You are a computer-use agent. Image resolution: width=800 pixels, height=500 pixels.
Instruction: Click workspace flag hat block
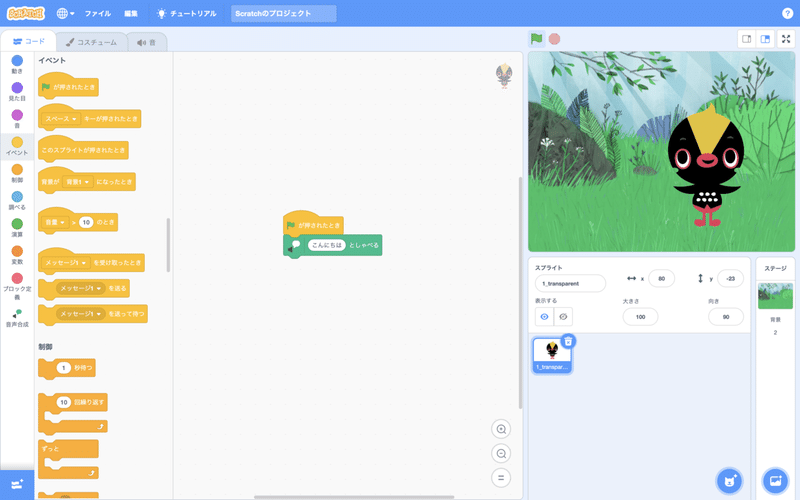tap(313, 223)
